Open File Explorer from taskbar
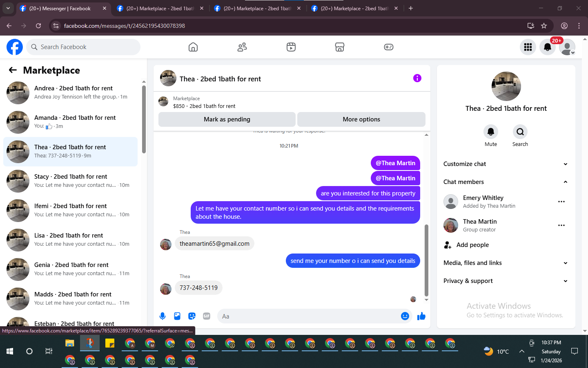 pos(70,343)
